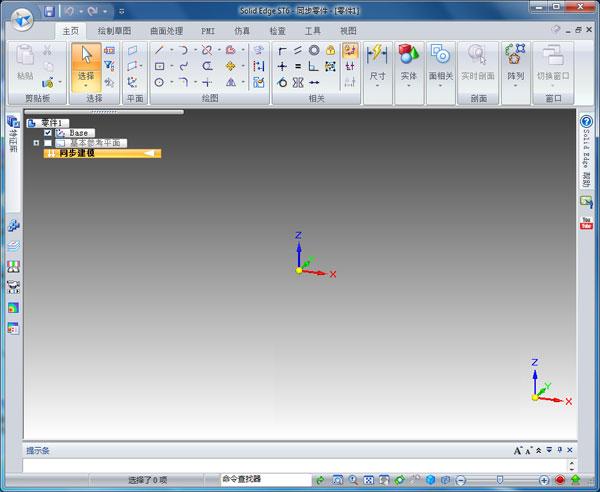
Task: Click the blue cube view orientation icon
Action: [430, 480]
